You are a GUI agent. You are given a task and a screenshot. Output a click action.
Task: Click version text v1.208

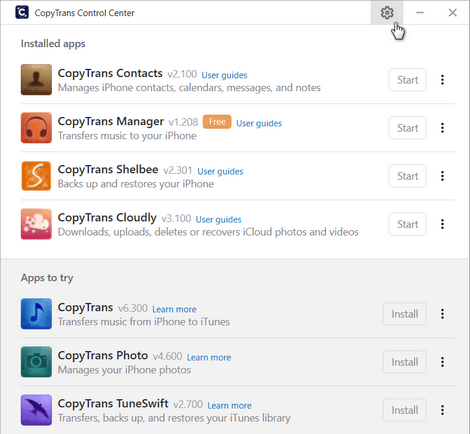click(x=183, y=122)
